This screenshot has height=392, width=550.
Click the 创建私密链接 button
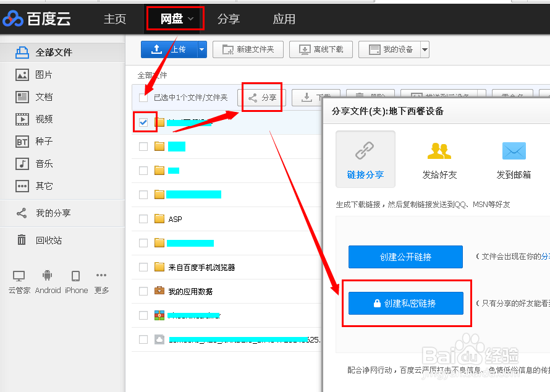click(x=405, y=303)
